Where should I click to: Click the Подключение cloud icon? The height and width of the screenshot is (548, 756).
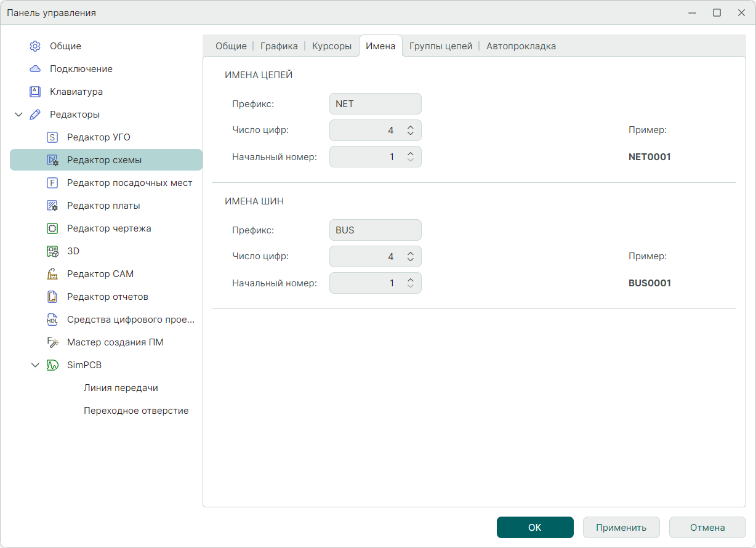tap(35, 69)
